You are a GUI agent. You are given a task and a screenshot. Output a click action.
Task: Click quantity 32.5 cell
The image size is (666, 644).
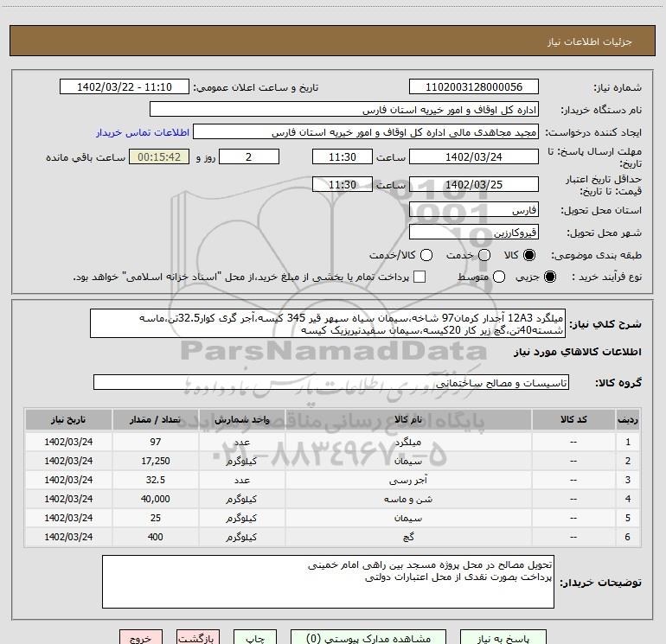click(155, 480)
